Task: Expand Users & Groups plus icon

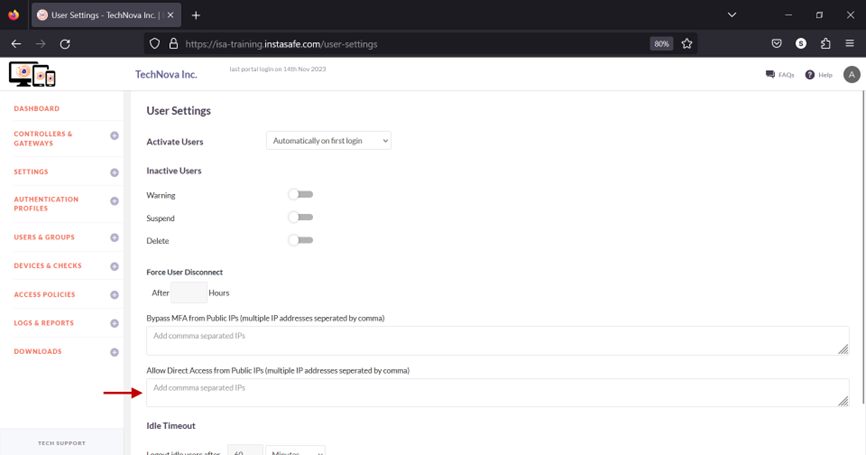Action: click(x=114, y=237)
